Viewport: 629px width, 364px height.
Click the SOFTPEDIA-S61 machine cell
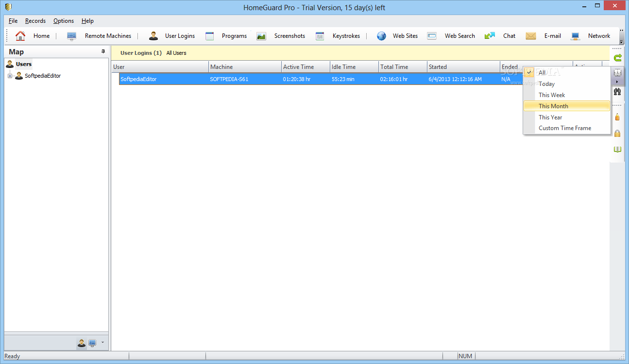tap(229, 79)
